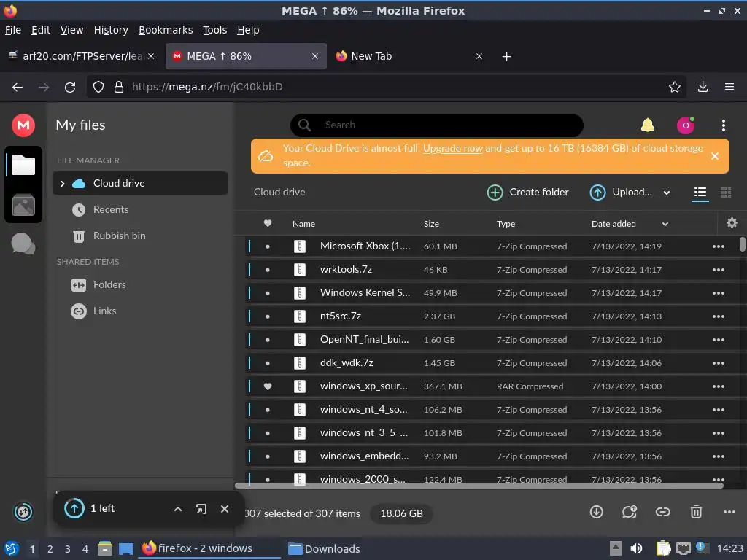Viewport: 747px width, 560px height.
Task: Click the MEGA logo icon
Action: [x=23, y=125]
